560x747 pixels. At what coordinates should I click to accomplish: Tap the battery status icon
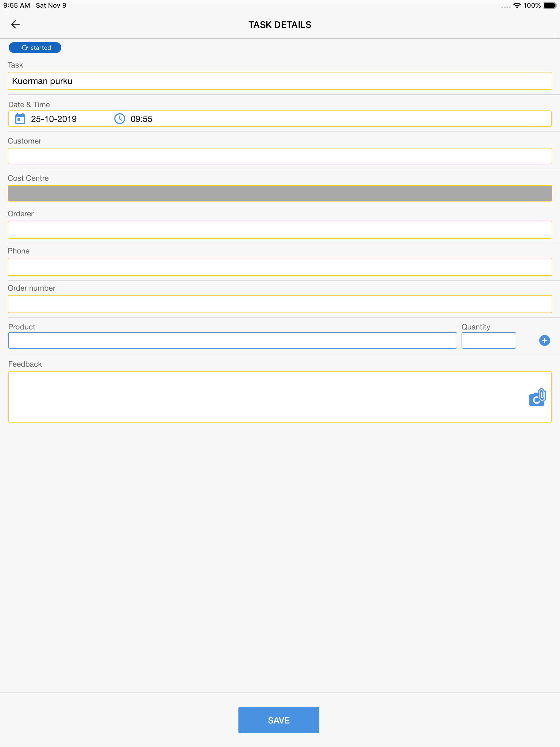(550, 5)
